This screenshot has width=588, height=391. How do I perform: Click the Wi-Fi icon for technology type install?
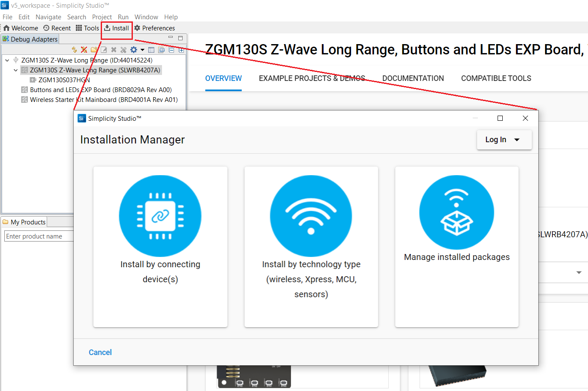311,216
